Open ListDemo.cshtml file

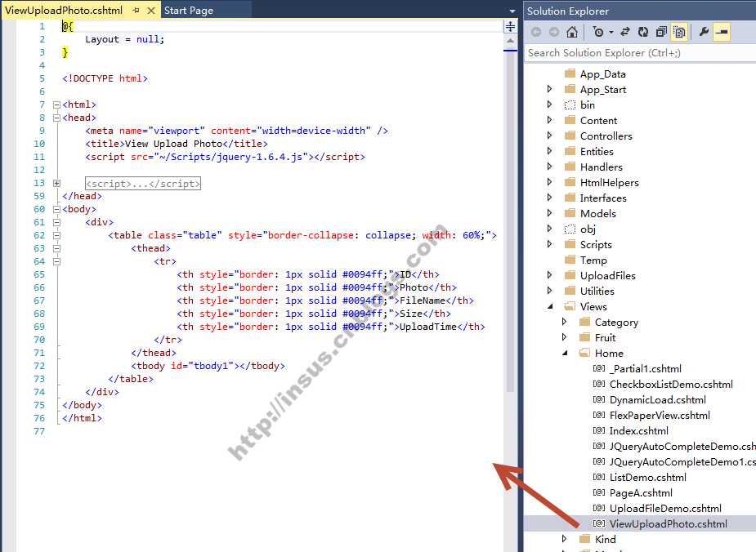click(x=647, y=478)
